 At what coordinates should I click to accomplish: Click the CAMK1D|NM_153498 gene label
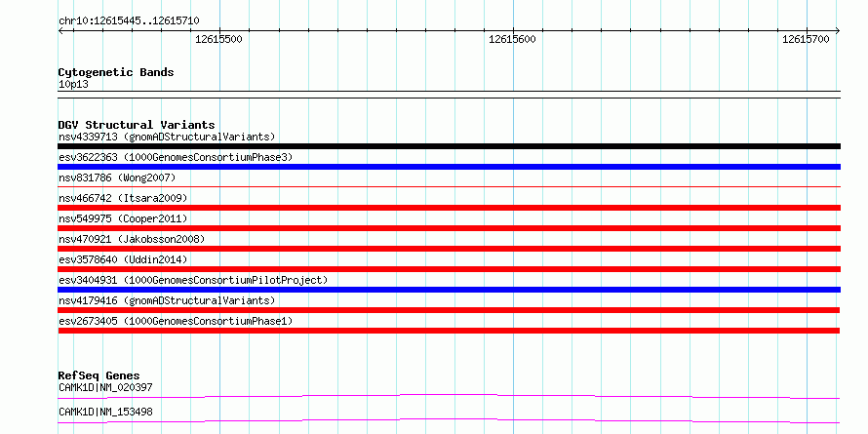pyautogui.click(x=105, y=412)
